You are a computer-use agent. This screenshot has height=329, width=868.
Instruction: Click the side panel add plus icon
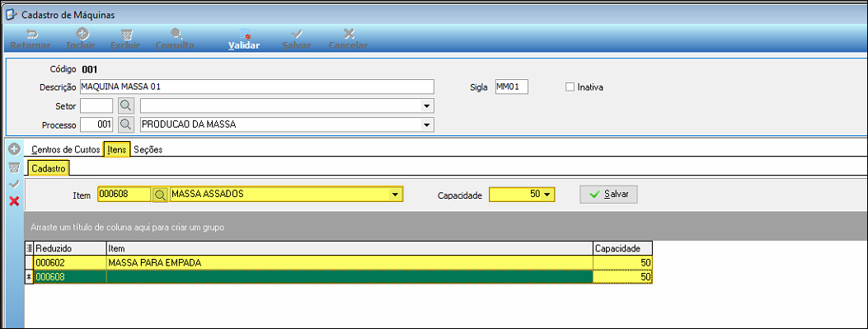(14, 149)
